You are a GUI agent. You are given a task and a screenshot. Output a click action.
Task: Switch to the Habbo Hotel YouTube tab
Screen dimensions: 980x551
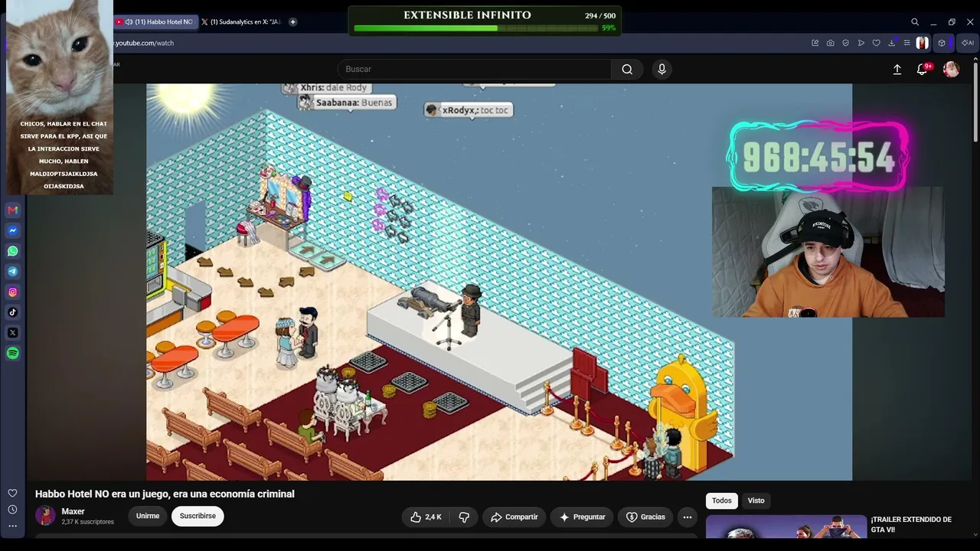pos(158,22)
